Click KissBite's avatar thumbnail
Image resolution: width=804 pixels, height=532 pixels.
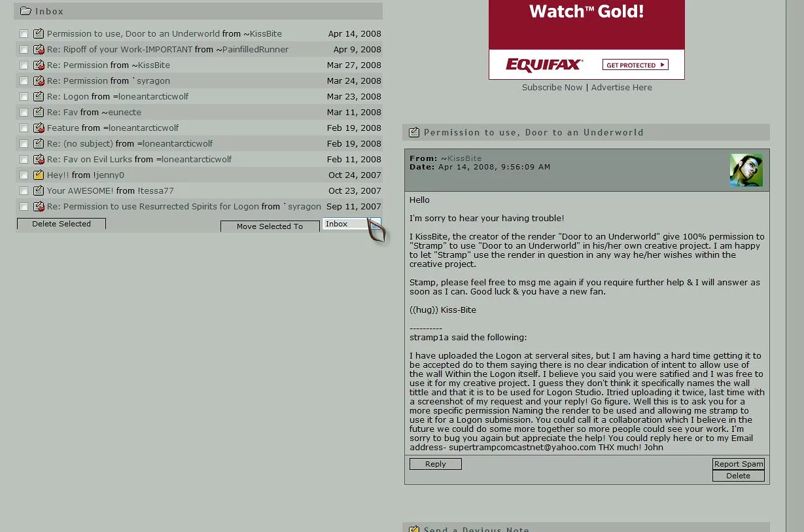746,170
